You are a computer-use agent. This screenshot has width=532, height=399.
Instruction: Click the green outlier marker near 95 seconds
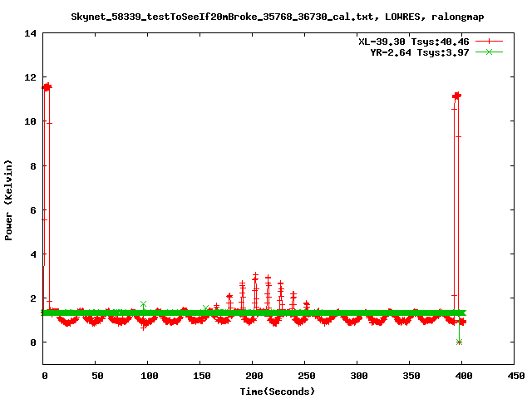[x=143, y=304]
